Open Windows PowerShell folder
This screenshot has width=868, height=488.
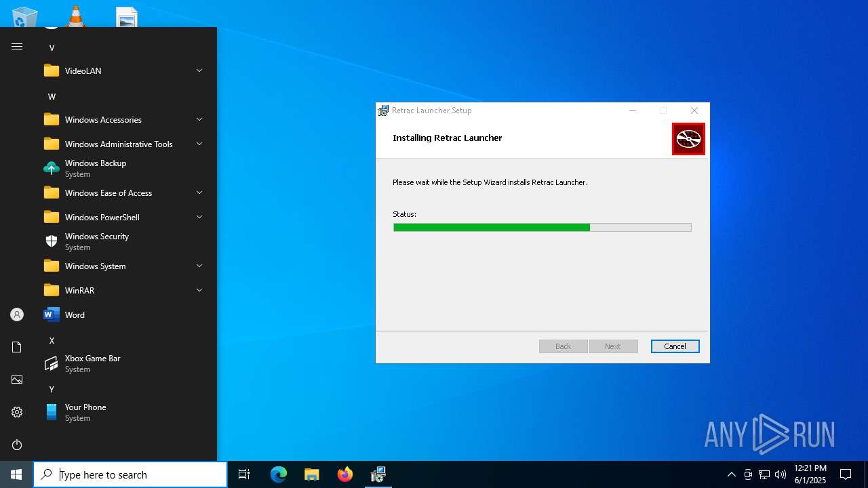click(x=123, y=217)
